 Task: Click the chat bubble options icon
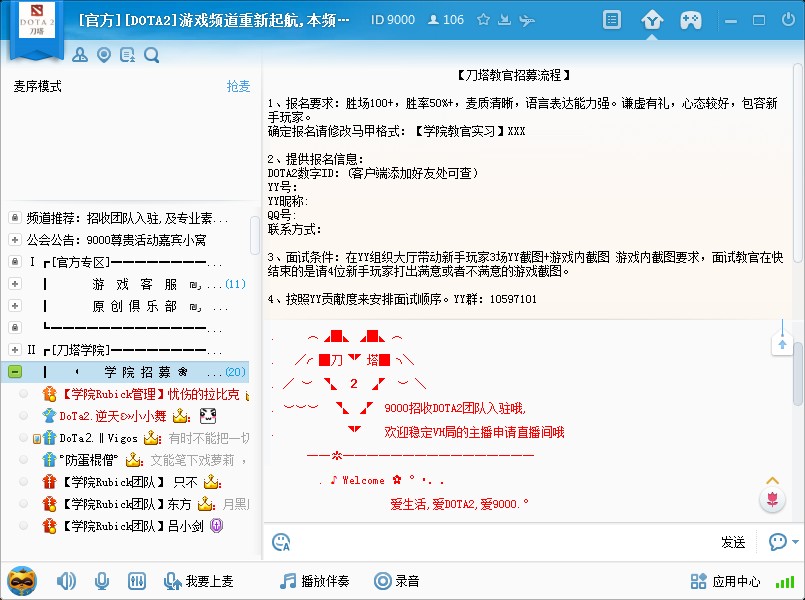pyautogui.click(x=777, y=541)
